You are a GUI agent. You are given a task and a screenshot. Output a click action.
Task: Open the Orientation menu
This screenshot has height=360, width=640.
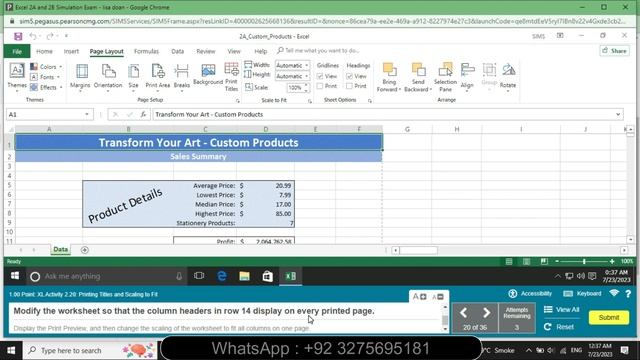(108, 77)
